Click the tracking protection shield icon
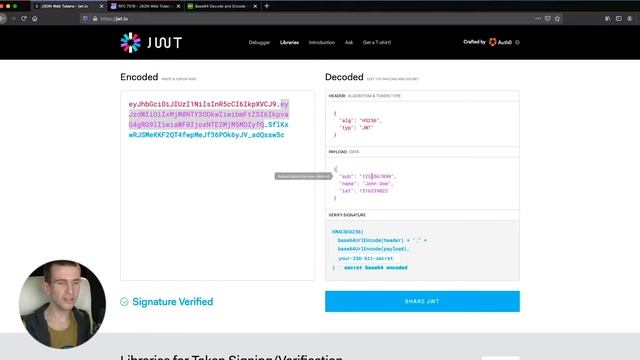 85,18
